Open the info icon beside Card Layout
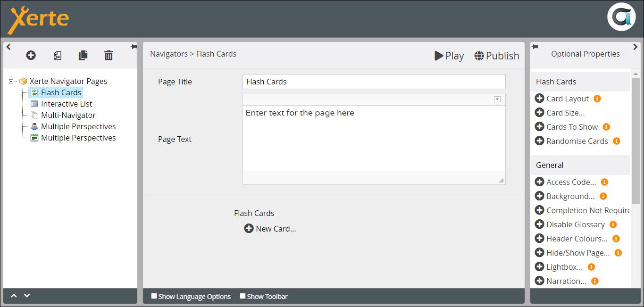 tap(597, 99)
